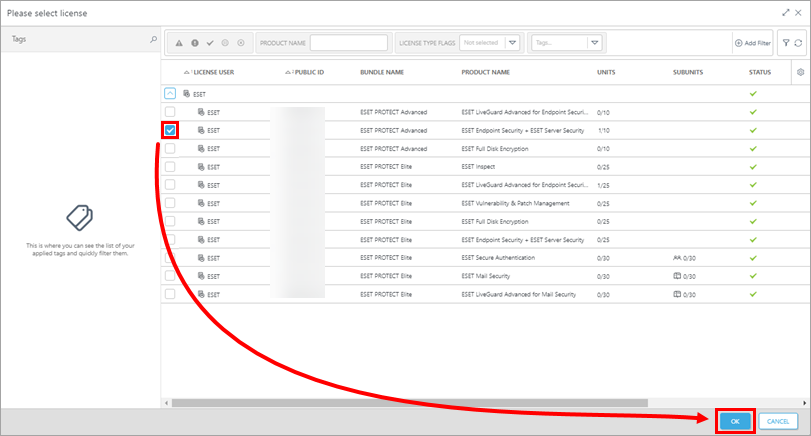Click into the PRODUCT NAME filter field
The image size is (811, 436).
tap(349, 43)
